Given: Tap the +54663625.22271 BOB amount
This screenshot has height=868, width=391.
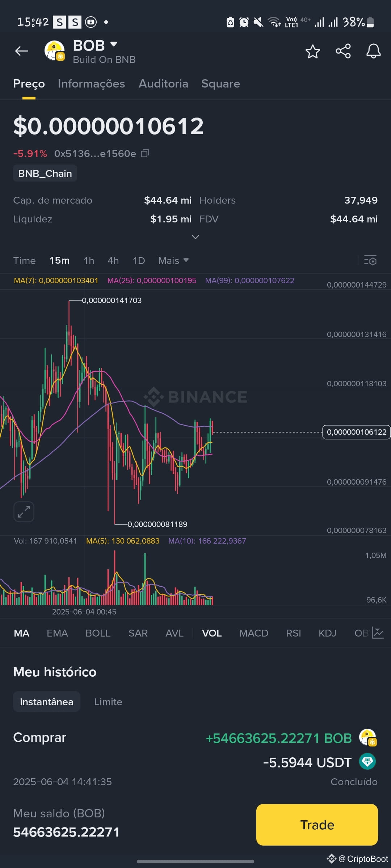Looking at the screenshot, I should tap(279, 738).
